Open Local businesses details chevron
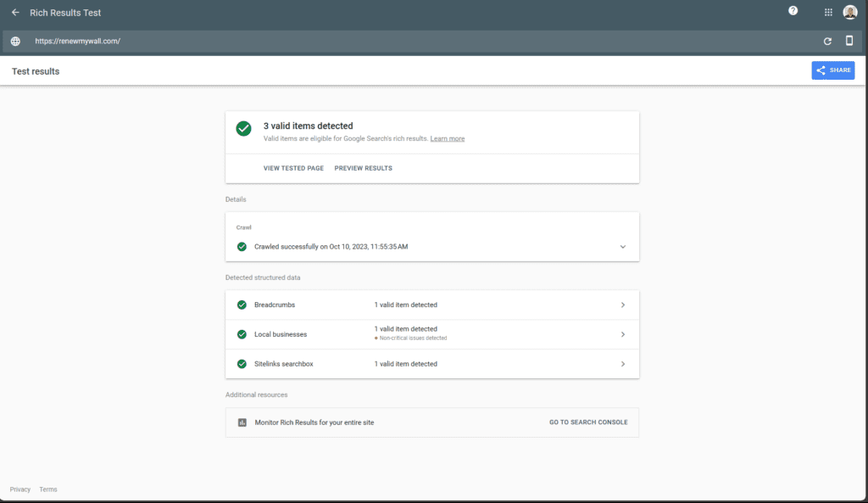Image resolution: width=868 pixels, height=503 pixels. pyautogui.click(x=623, y=334)
